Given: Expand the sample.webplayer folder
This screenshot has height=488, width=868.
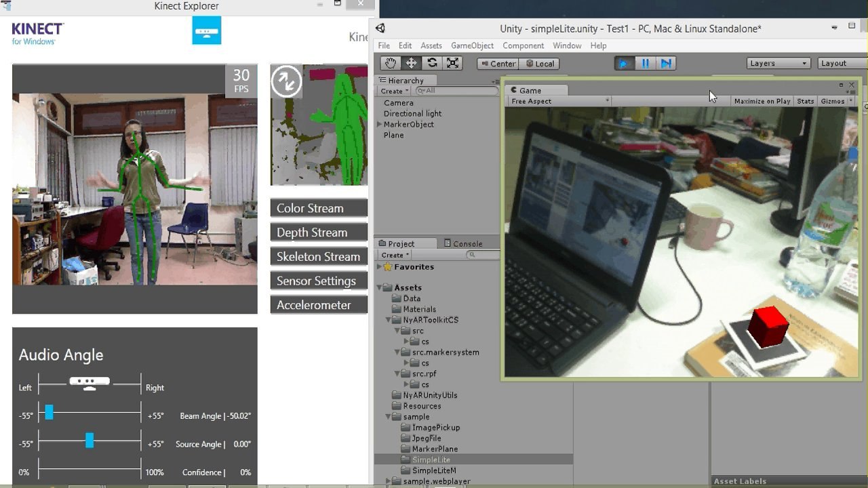Looking at the screenshot, I should [388, 481].
